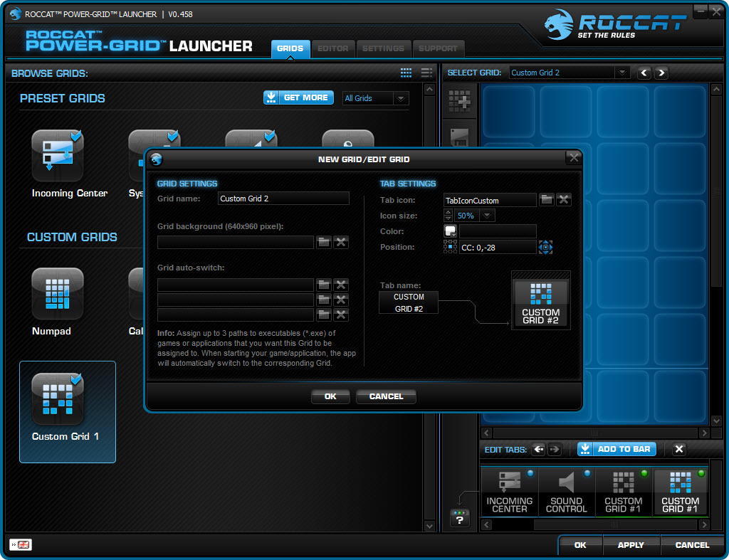Click the Tab name GRID #2 line field

pos(409,309)
